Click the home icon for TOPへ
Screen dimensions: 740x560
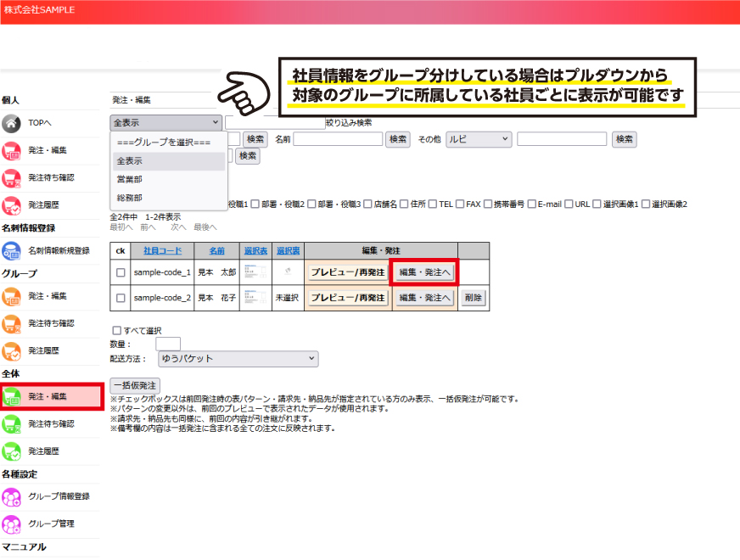pos(11,123)
